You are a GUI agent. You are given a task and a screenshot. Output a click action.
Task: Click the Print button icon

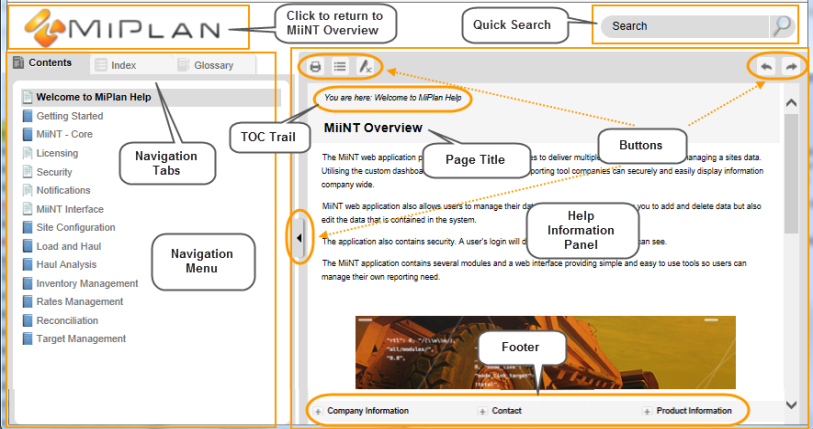point(315,66)
